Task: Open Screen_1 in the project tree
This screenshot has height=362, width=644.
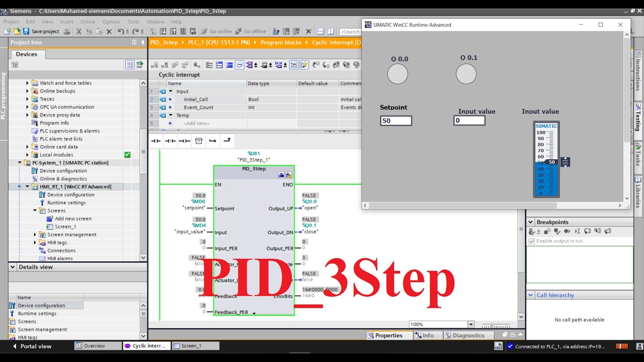Action: (x=65, y=227)
